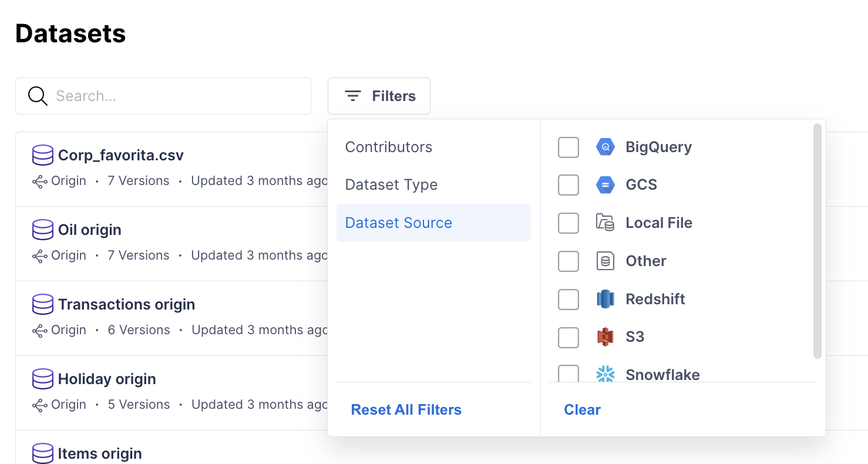
Task: Tick the Redshift checkbox
Action: click(568, 299)
